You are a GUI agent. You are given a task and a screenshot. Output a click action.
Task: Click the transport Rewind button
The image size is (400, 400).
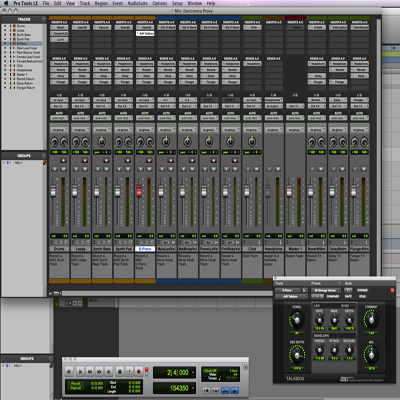point(90,371)
